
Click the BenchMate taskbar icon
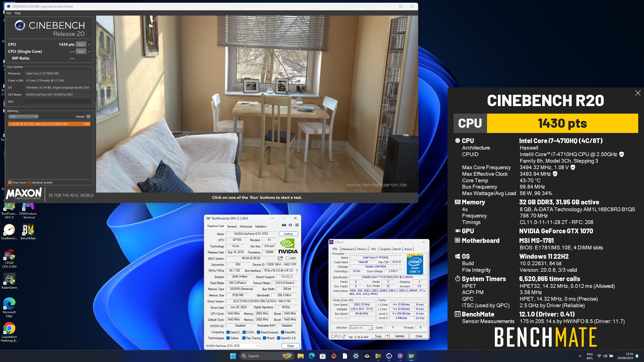click(378, 356)
